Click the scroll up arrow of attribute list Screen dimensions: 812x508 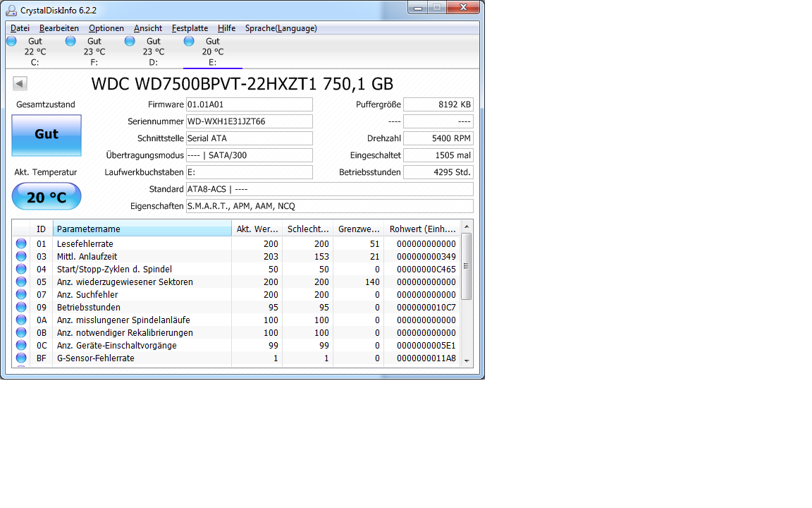point(467,226)
